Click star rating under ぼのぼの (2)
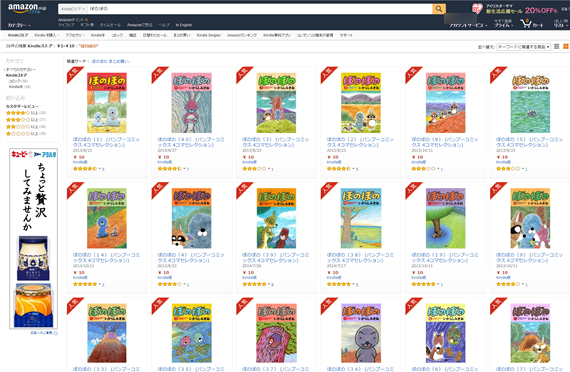Image resolution: width=570 pixels, height=372 pixels. point(338,169)
